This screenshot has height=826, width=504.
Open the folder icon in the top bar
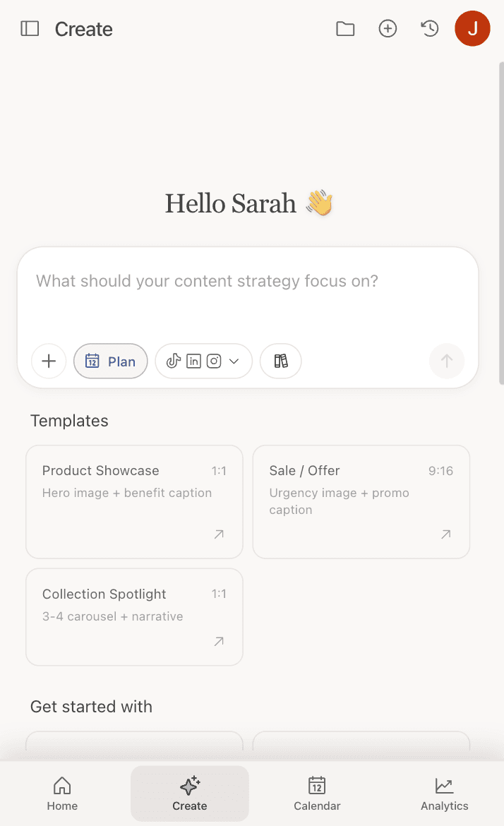[x=345, y=29]
